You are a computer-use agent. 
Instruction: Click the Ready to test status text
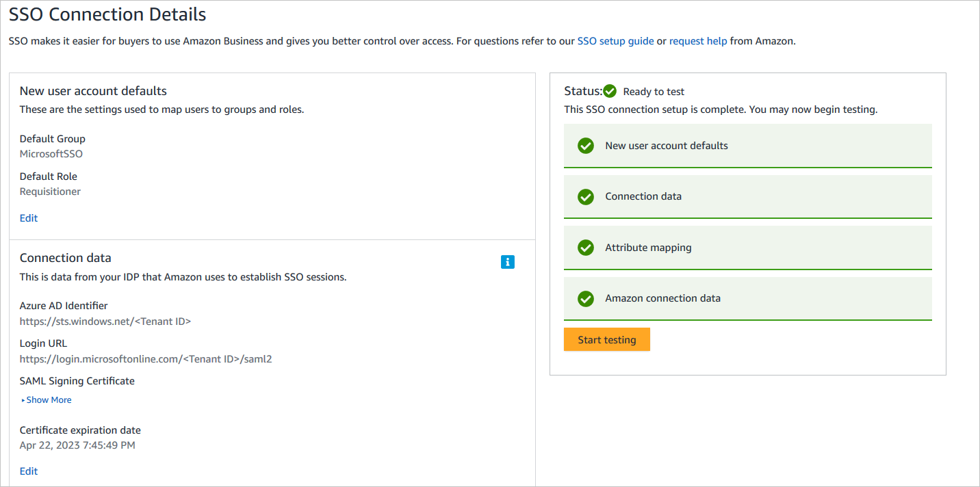click(x=654, y=92)
